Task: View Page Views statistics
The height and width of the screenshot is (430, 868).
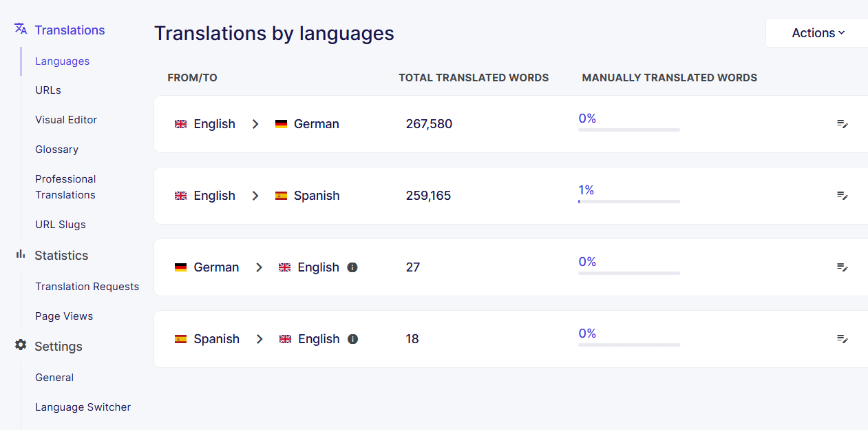Action: (64, 316)
